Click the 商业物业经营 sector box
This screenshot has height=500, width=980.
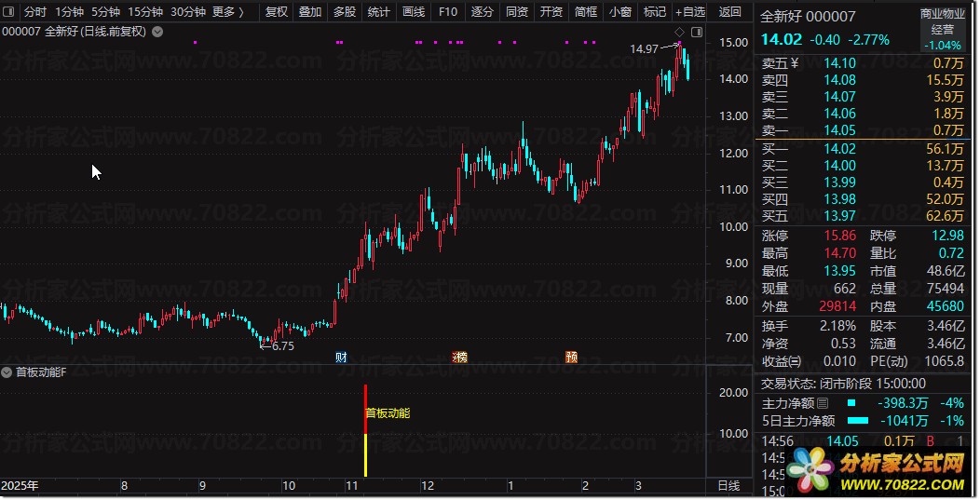(943, 30)
